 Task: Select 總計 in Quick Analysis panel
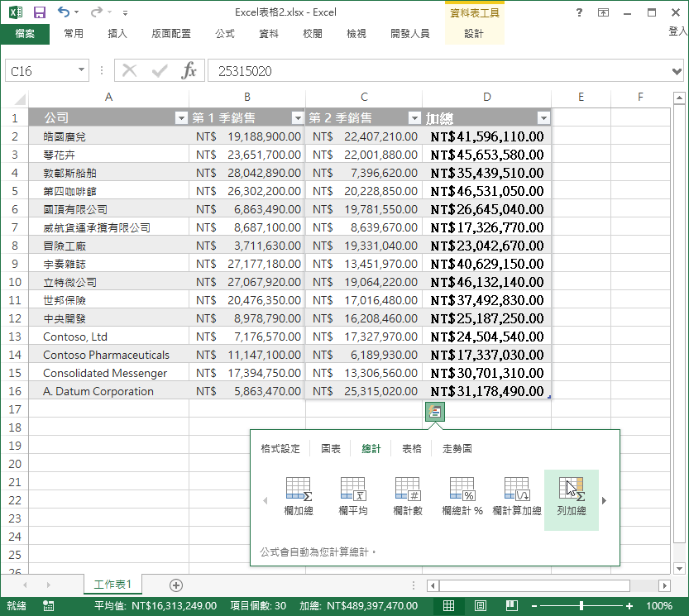click(371, 449)
